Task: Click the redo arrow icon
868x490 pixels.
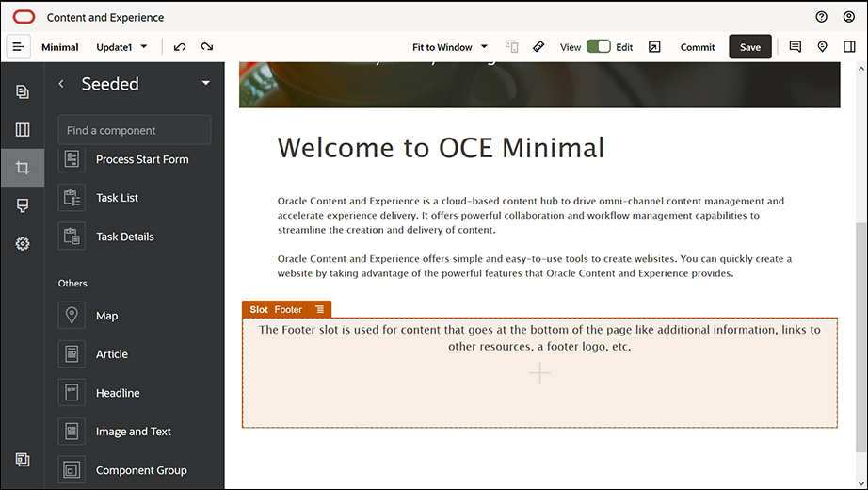Action: (x=206, y=47)
